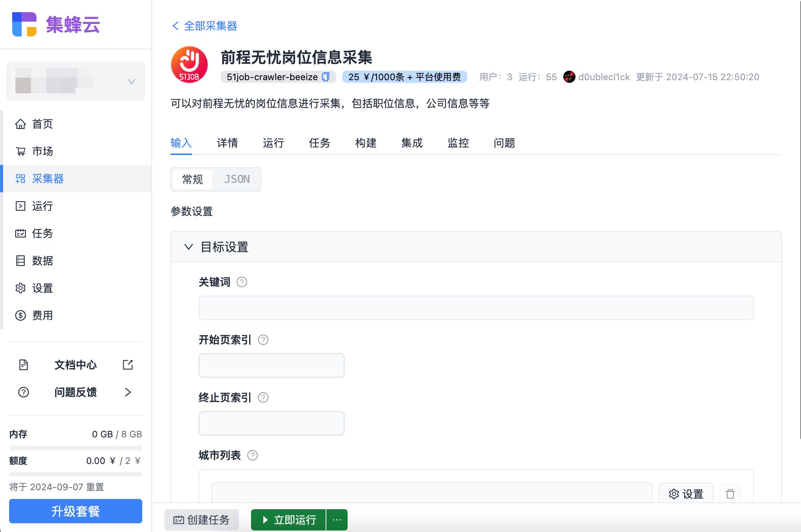The image size is (801, 532).
Task: Open 首页 home icon in sidebar
Action: pos(21,124)
